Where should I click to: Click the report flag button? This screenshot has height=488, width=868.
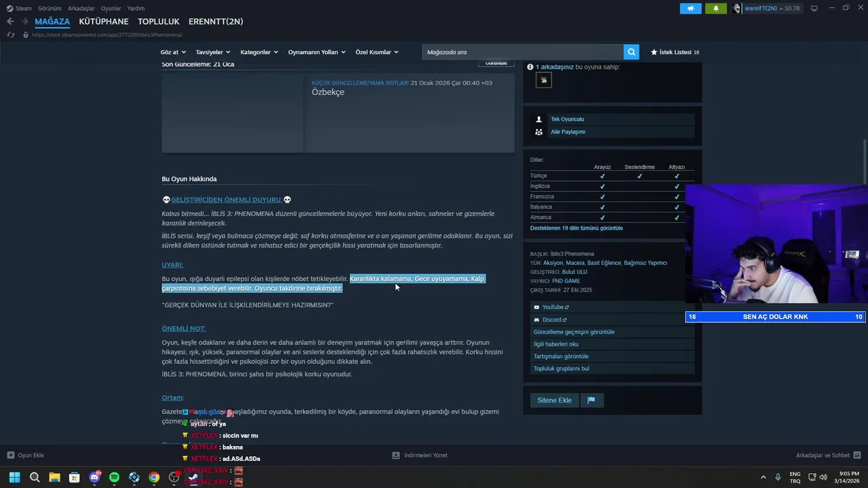tap(591, 401)
